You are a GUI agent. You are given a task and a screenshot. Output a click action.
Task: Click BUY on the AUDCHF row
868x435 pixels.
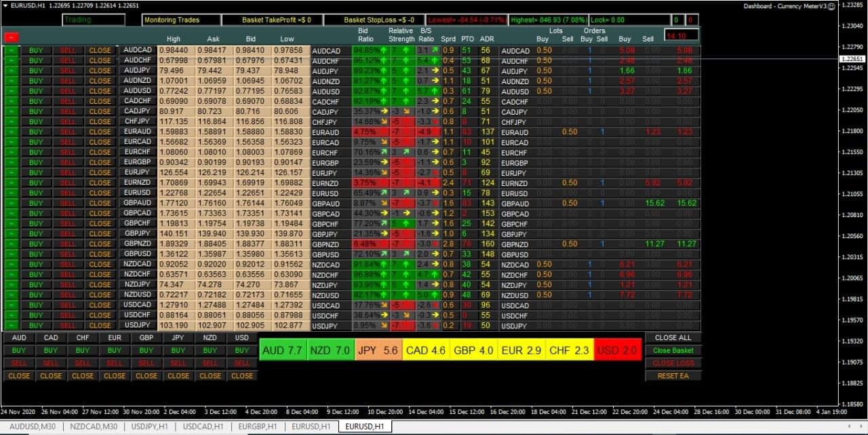coord(36,60)
